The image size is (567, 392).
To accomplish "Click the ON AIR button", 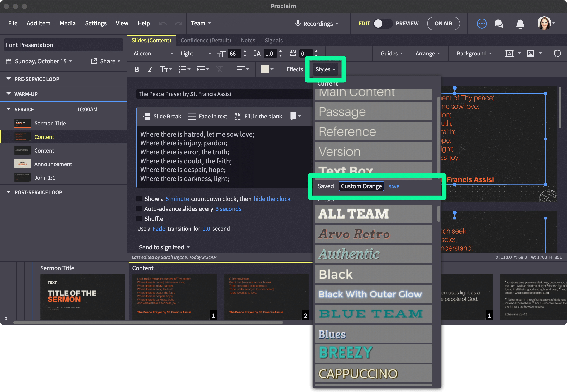I will coord(443,24).
